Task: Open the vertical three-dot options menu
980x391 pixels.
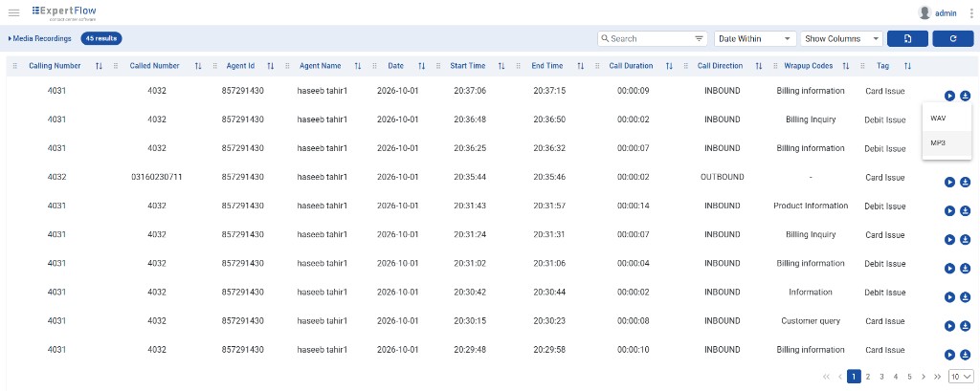Action: [x=970, y=13]
